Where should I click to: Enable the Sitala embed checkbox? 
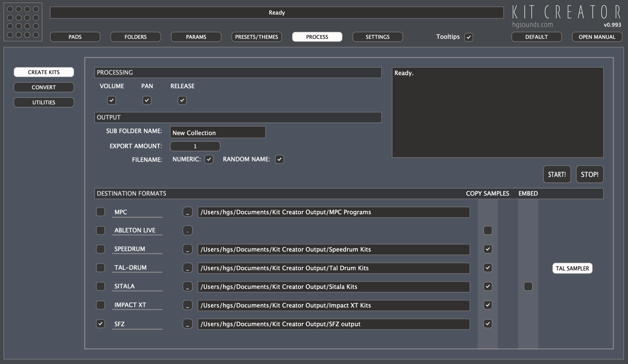pyautogui.click(x=528, y=286)
